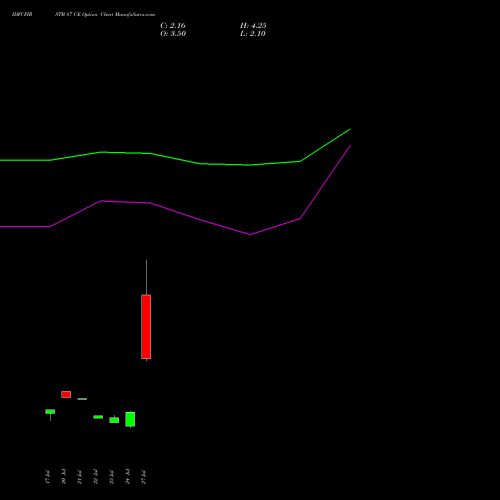The image size is (500, 500).
Task: Click the purple lower indicator line
Action: (x=175, y=210)
